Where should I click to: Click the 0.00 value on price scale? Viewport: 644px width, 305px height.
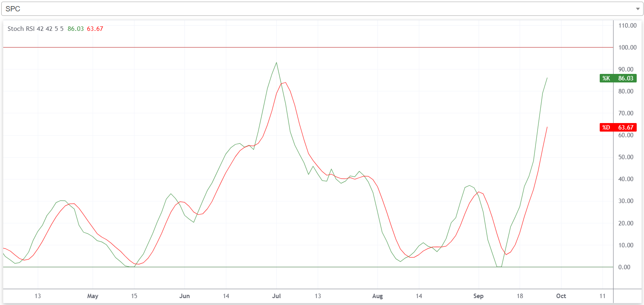[x=624, y=267]
